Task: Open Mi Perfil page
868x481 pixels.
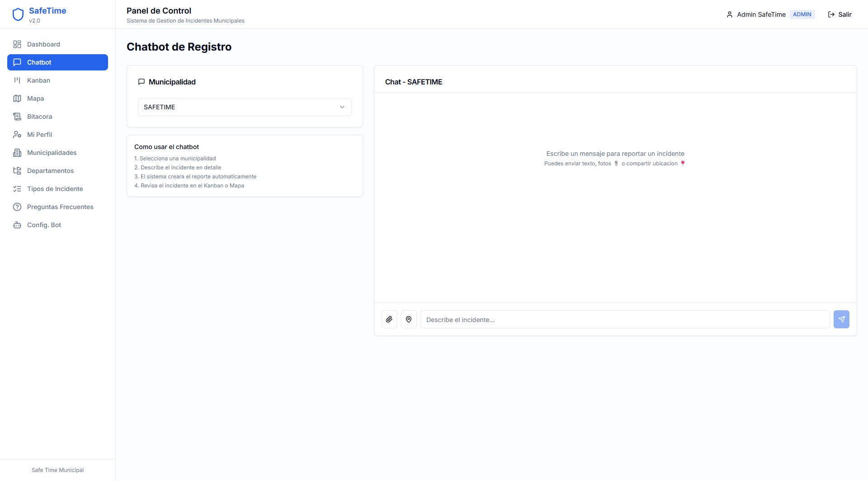Action: (57, 135)
